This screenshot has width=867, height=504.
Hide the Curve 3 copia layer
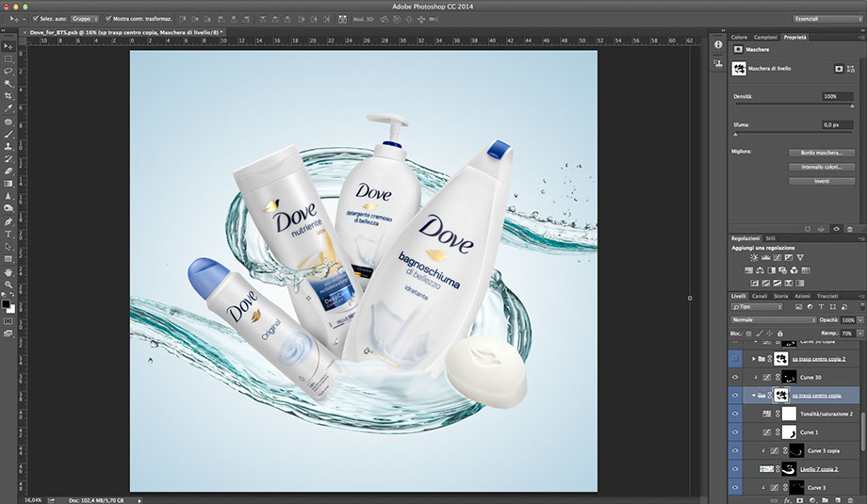click(735, 450)
